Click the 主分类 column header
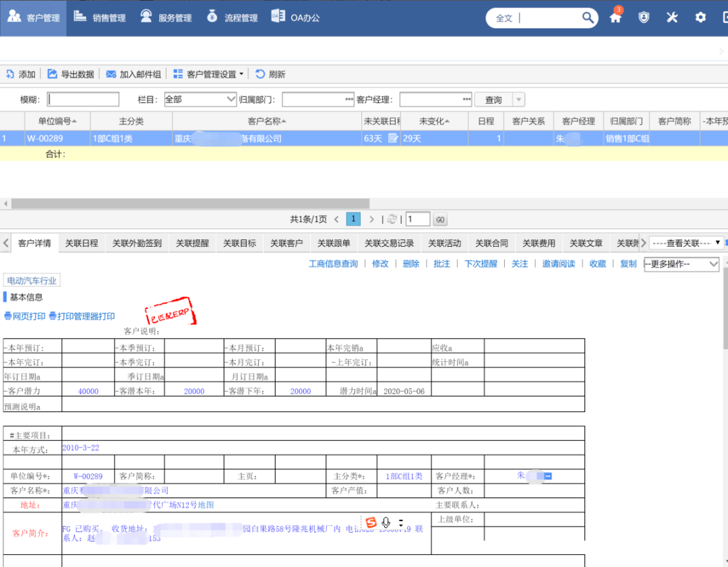The height and width of the screenshot is (567, 728). [131, 121]
